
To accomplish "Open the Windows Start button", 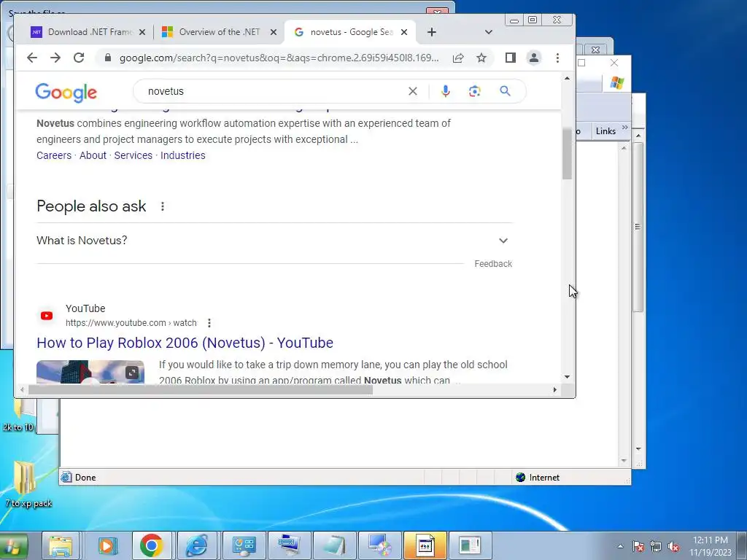I will (15, 545).
